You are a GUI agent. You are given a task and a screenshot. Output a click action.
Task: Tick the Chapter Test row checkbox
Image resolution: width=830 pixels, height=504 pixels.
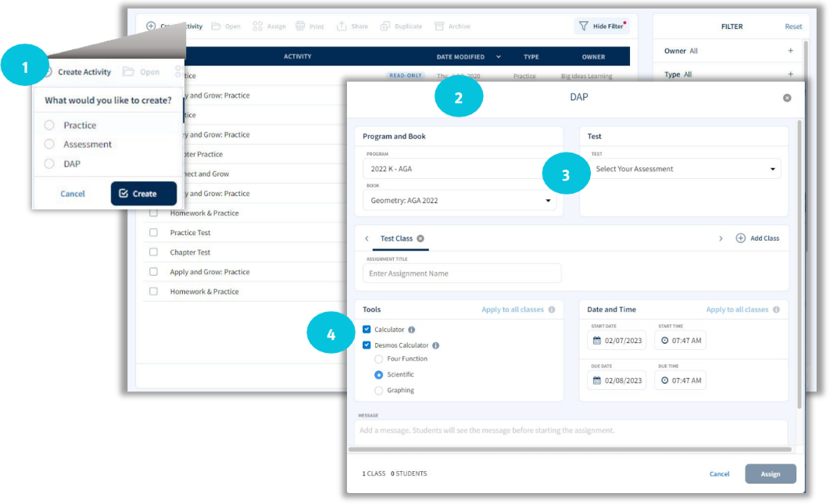pos(153,252)
